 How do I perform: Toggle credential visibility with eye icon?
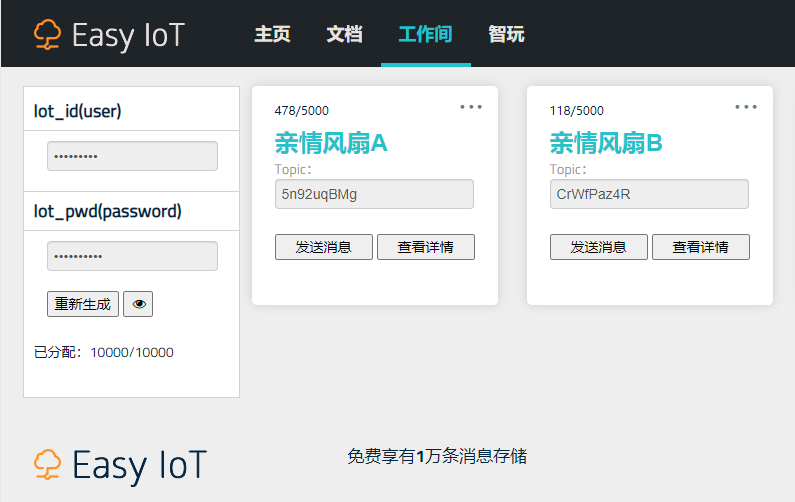coord(138,304)
